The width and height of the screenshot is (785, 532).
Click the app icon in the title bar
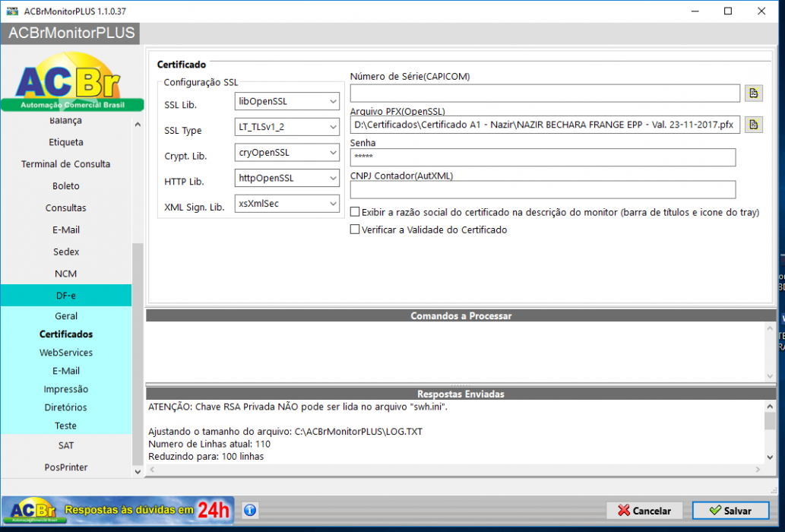pyautogui.click(x=12, y=11)
